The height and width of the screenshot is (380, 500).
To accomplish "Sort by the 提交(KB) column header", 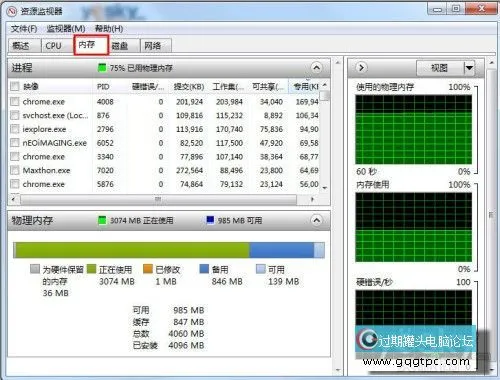I will [x=189, y=87].
